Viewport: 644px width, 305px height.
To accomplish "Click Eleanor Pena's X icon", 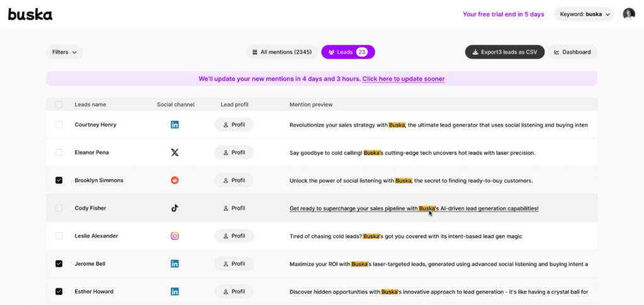I will pos(175,152).
